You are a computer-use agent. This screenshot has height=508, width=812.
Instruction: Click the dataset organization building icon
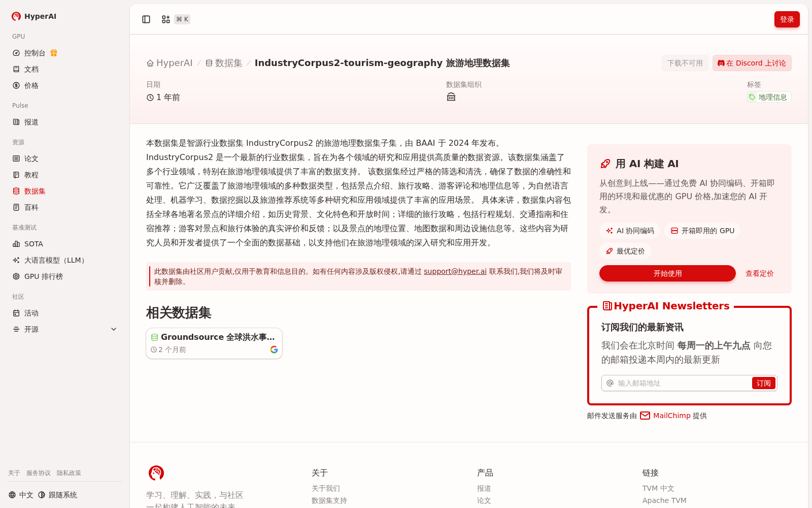point(451,97)
